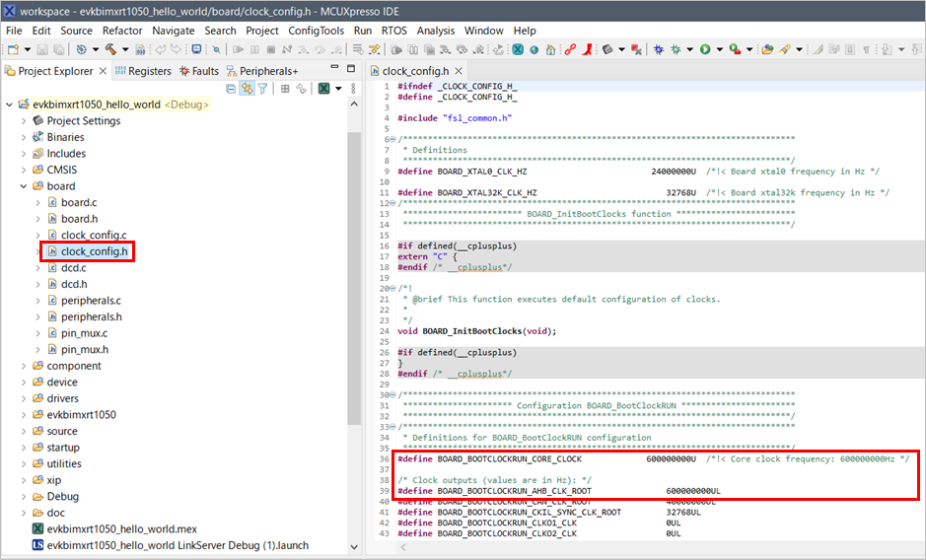Click the Resume debug playback icon
926x560 pixels.
(239, 49)
